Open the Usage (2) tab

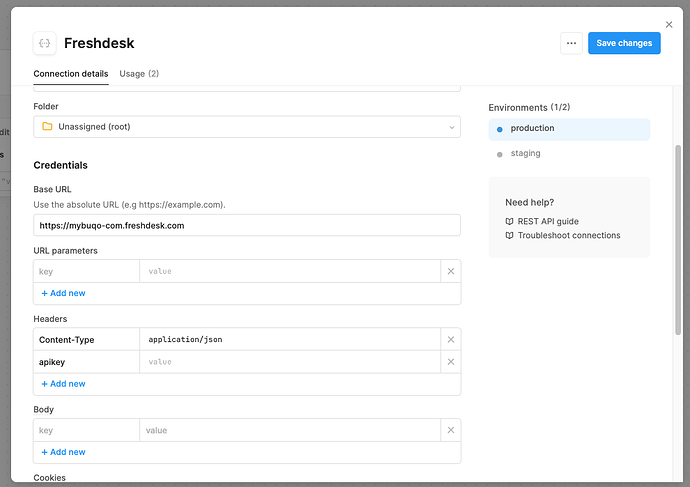[x=139, y=74]
